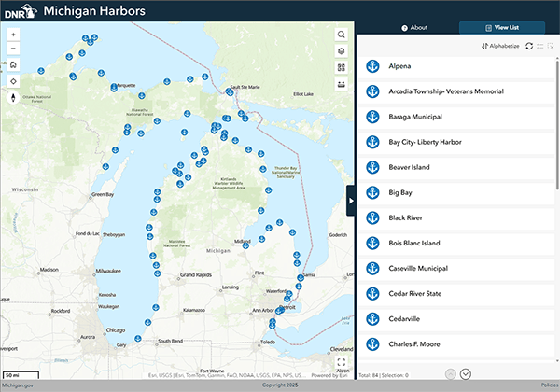Select Alpena in the harbor list
Viewport: 560px width, 392px height.
[456, 66]
